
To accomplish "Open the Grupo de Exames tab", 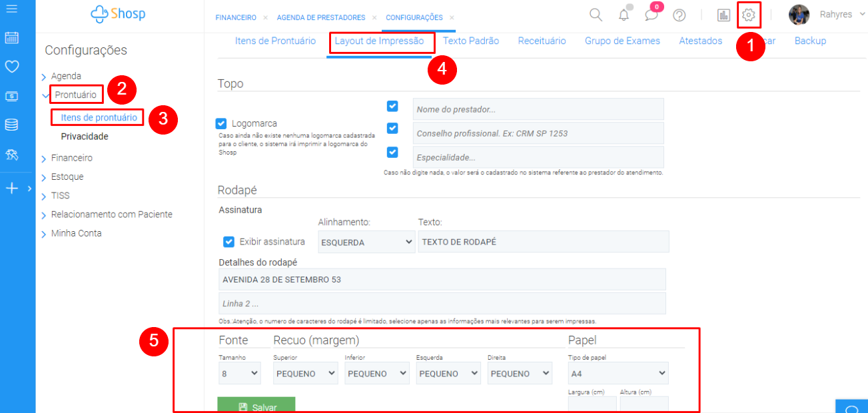I will (x=622, y=41).
